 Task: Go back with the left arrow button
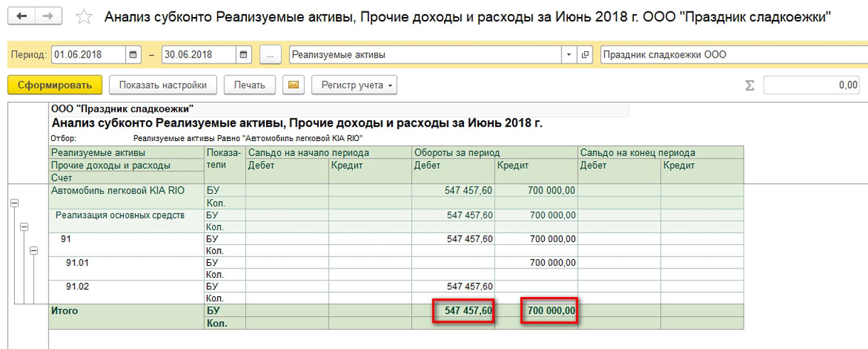point(21,16)
